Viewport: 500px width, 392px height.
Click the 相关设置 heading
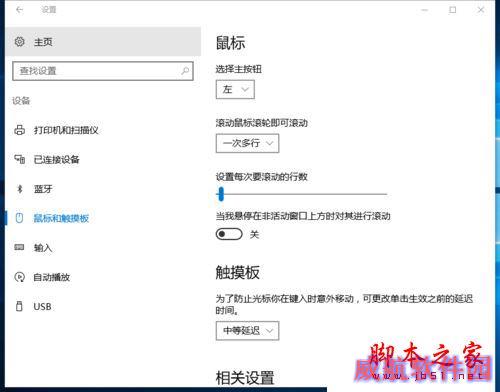click(x=245, y=378)
